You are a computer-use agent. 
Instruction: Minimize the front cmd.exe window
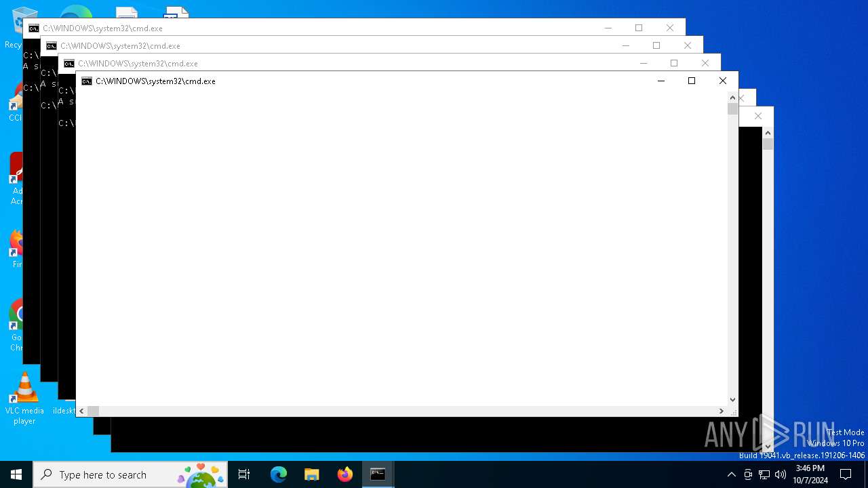661,81
